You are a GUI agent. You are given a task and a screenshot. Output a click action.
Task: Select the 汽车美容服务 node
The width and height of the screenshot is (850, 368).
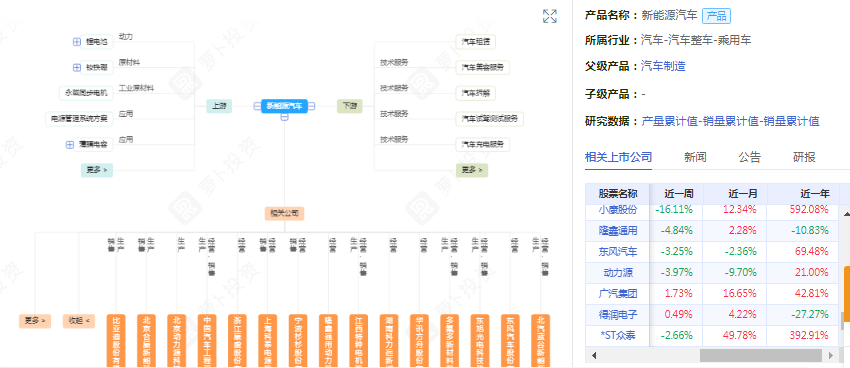coord(482,67)
